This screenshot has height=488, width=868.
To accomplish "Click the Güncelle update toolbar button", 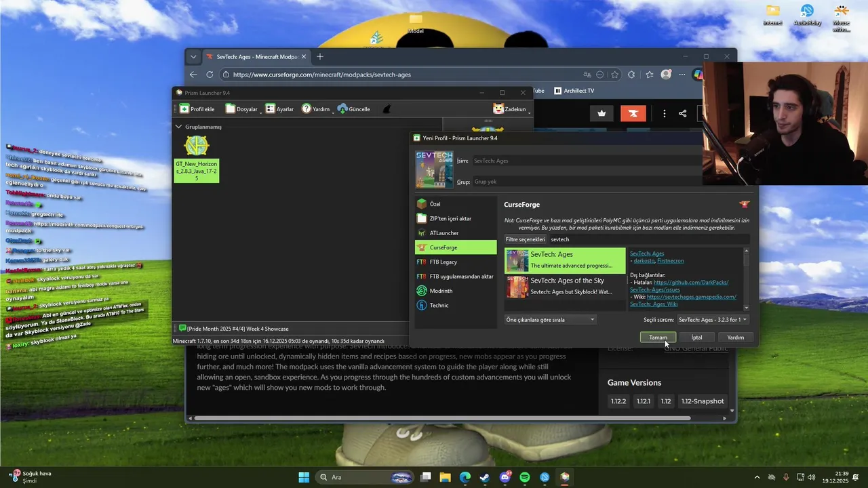I will (354, 109).
